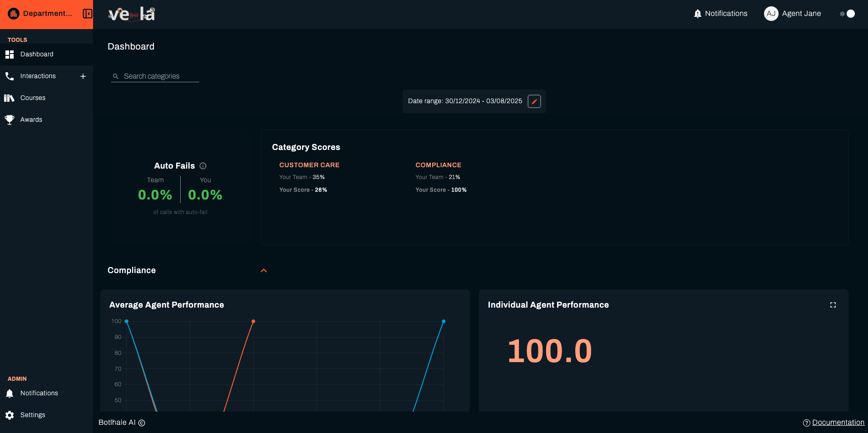The image size is (868, 433).
Task: Open the Dashboard grid icon in sidebar
Action: pos(10,54)
